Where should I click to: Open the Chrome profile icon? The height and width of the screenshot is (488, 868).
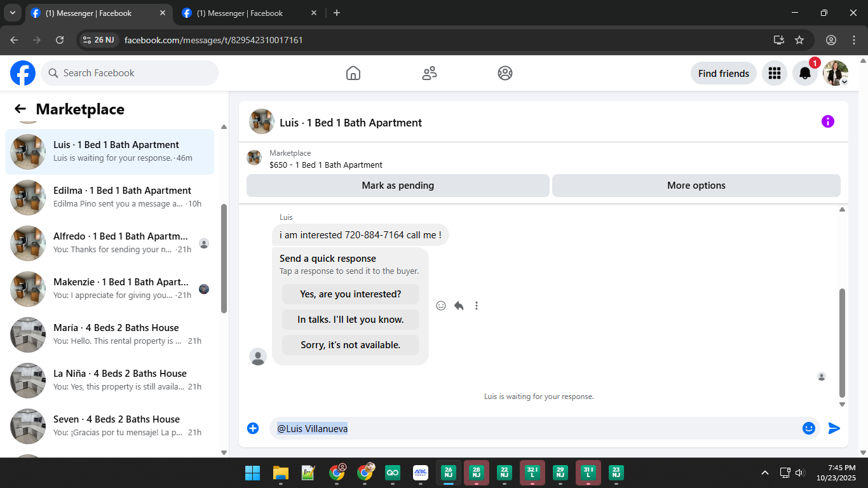[x=831, y=40]
